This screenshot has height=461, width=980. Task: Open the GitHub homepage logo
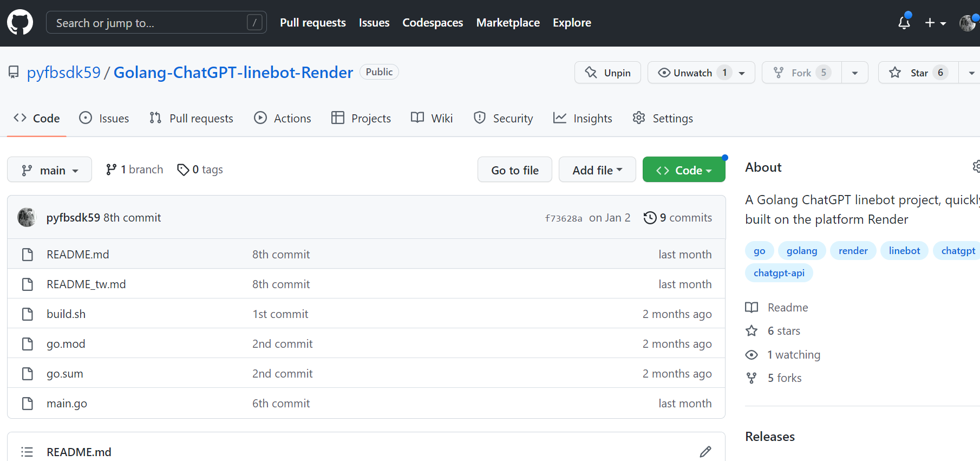[x=20, y=23]
